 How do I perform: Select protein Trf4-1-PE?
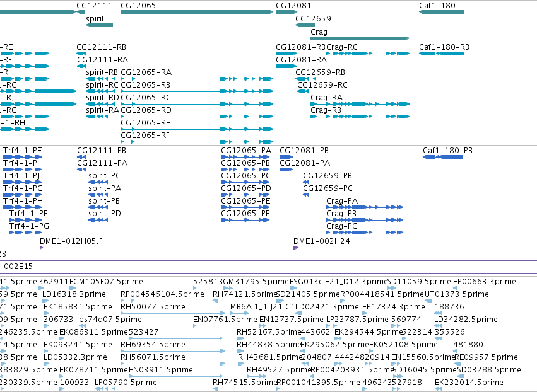22,157
